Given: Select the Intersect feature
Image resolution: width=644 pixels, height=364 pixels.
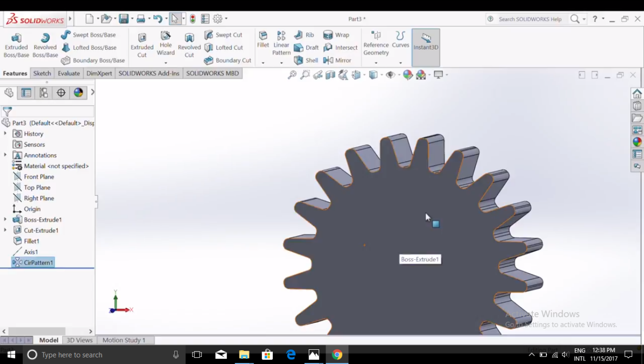Looking at the screenshot, I should point(340,48).
